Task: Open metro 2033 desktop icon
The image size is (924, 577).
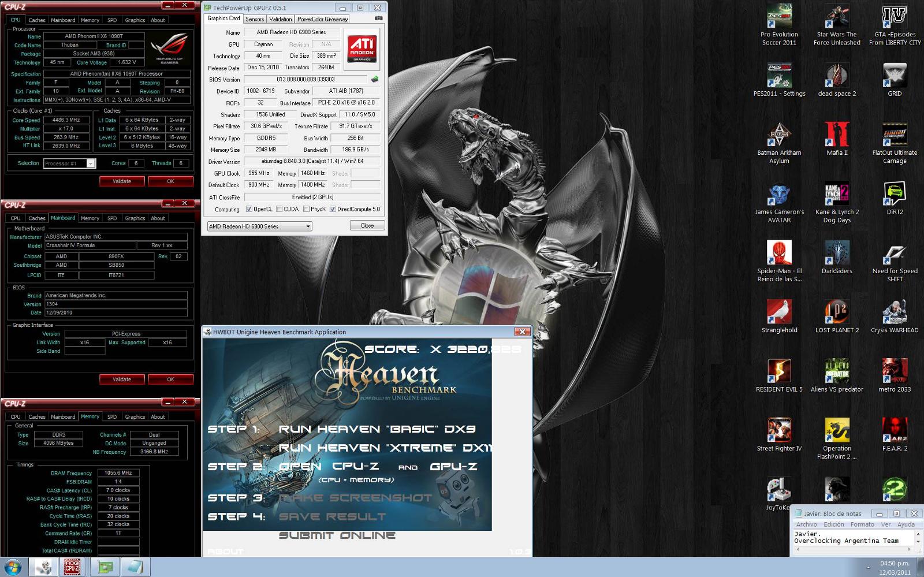Action: coord(895,376)
